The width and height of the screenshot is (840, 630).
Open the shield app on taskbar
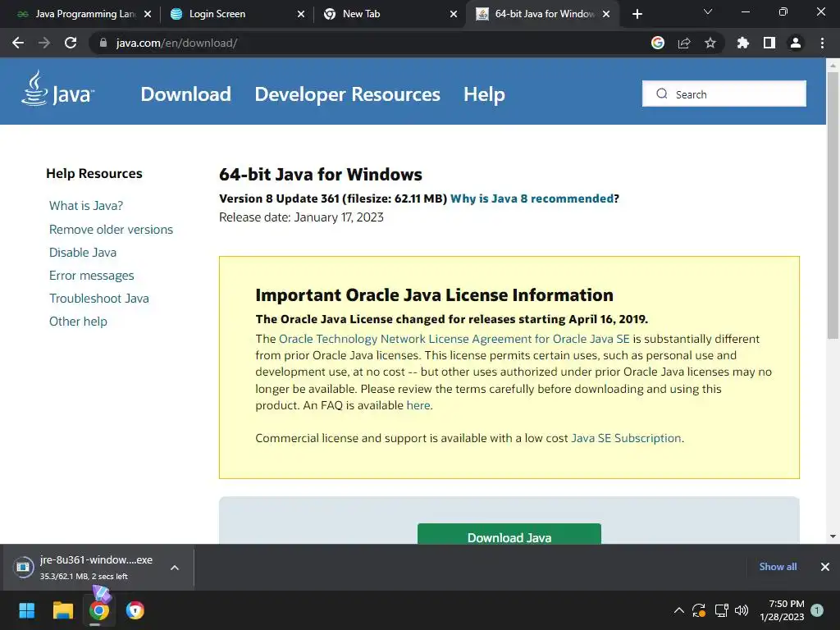click(135, 610)
